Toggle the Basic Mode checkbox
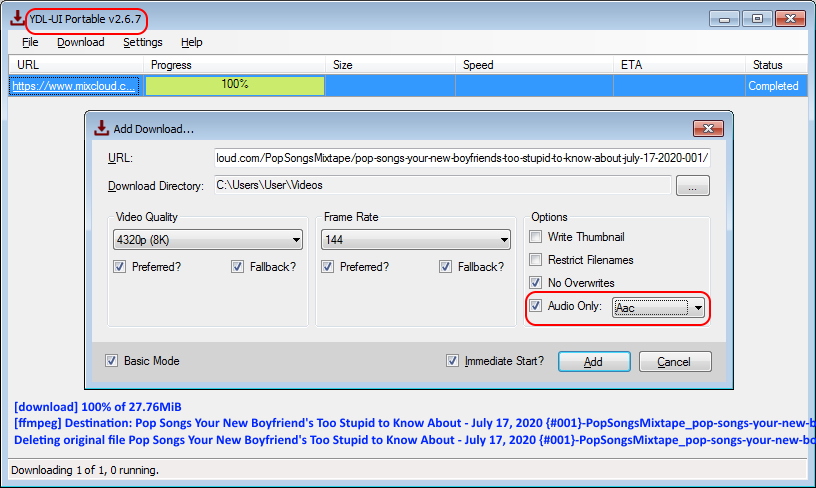Viewport: 816px width, 488px height. point(111,361)
